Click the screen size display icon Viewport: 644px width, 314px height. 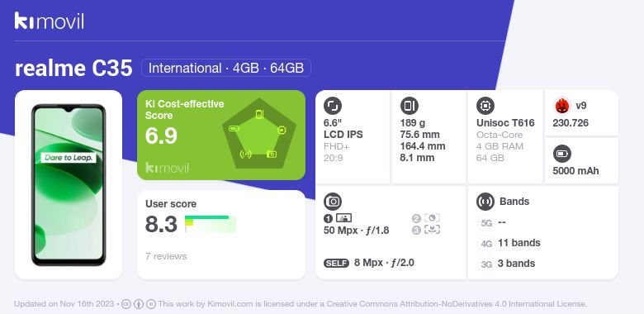pos(332,106)
